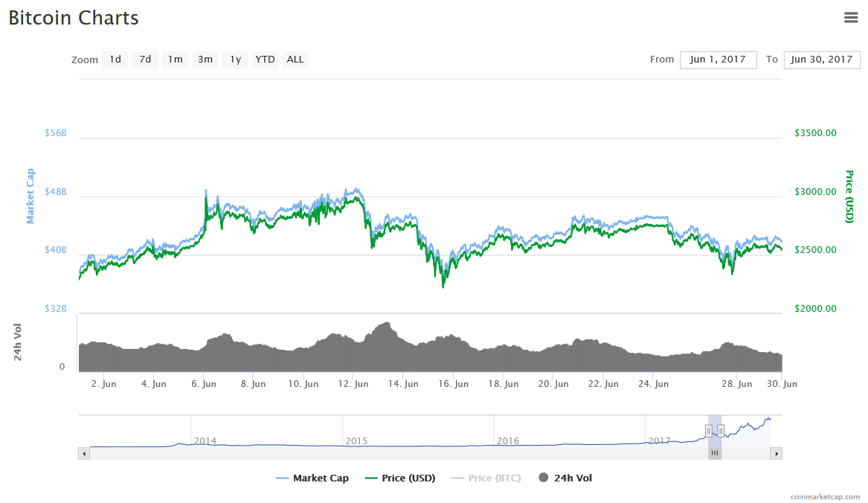Click the $3000.00 price axis label

tap(815, 192)
